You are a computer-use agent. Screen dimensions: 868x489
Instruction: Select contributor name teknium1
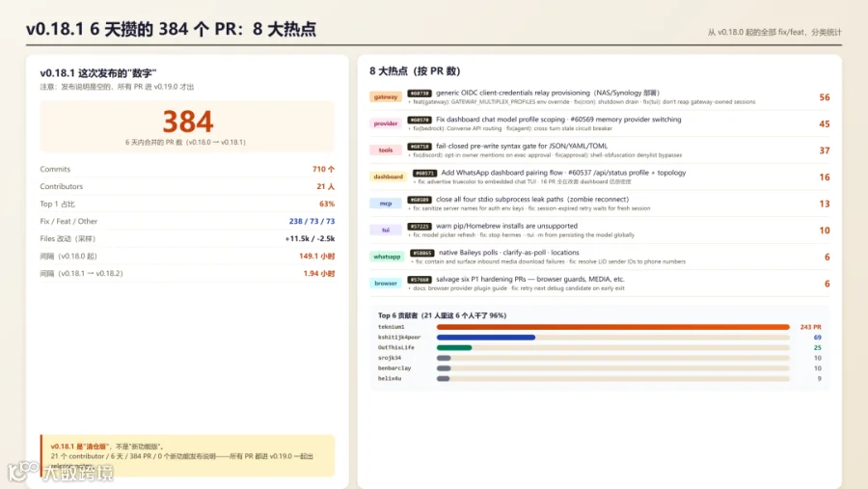391,327
